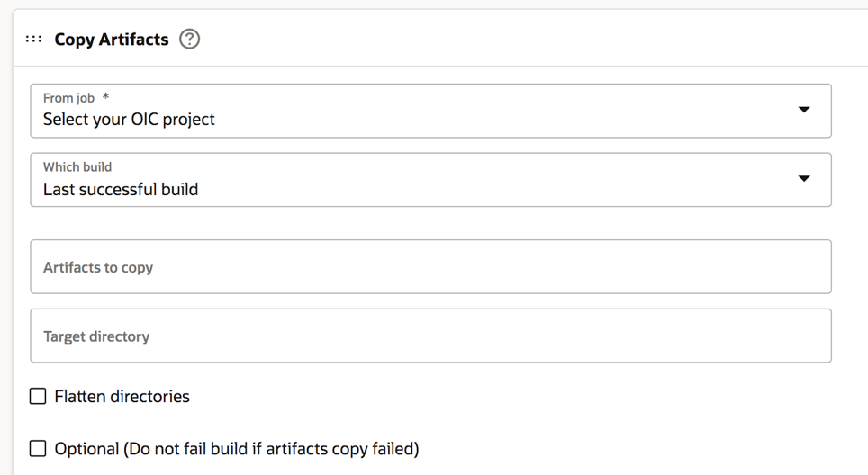Click the required asterisk next to From job
Screen dimensions: 868x475
(106, 98)
